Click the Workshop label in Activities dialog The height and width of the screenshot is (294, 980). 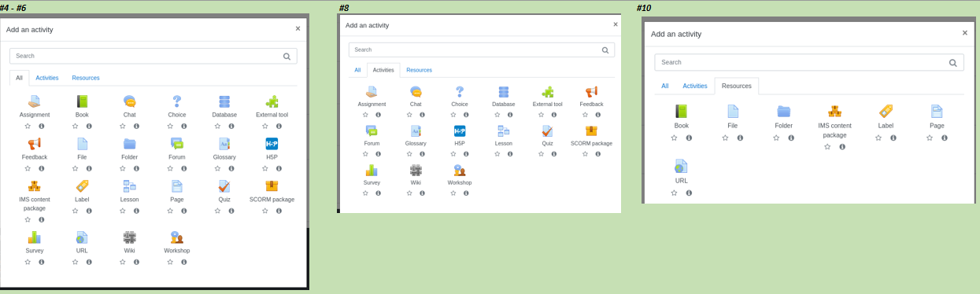click(460, 182)
